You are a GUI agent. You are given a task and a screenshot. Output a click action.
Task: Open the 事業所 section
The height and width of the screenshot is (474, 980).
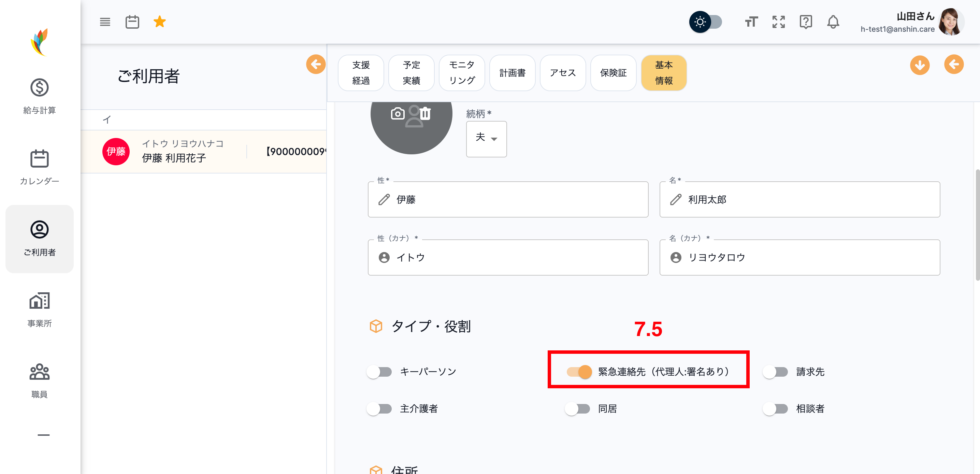pos(39,301)
